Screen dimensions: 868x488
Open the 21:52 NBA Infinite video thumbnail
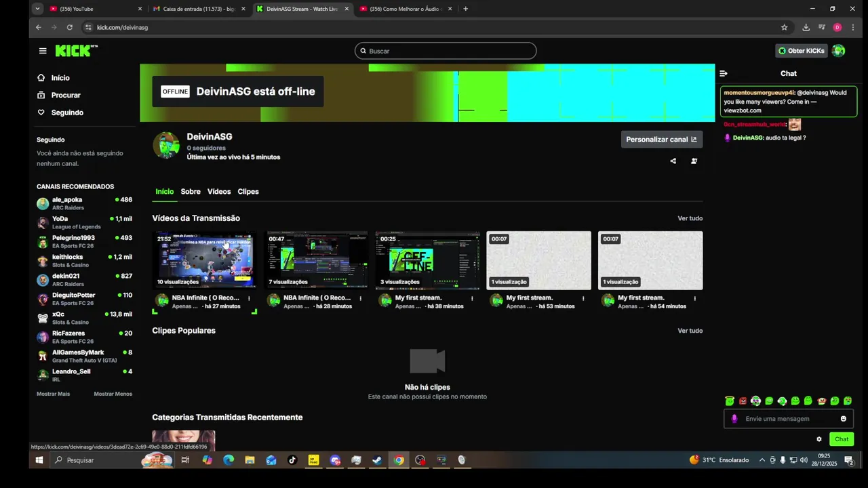click(x=205, y=260)
